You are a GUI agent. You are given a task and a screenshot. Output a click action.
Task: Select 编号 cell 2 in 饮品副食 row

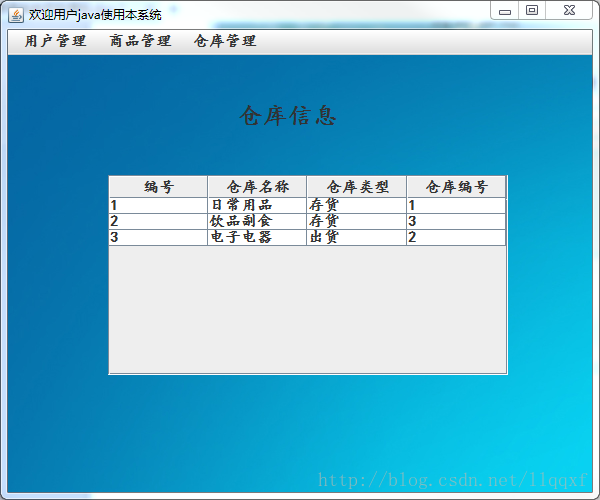158,221
